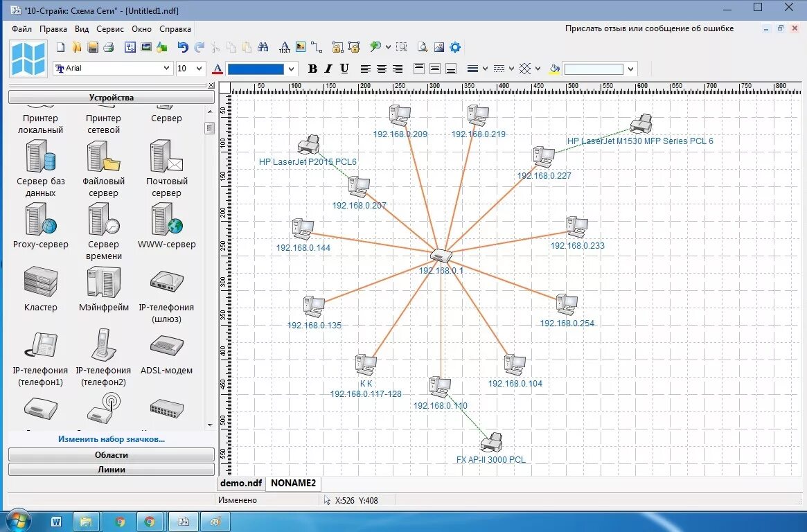Screen dimensions: 807x532
Task: Click the zoom magnifier icon in the toolbar
Action: (375, 47)
